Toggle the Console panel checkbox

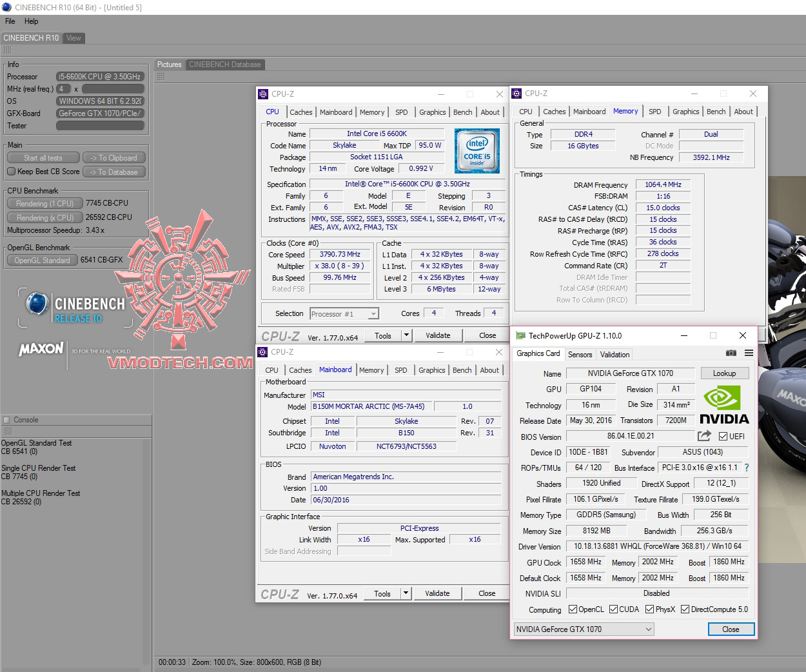(x=6, y=420)
